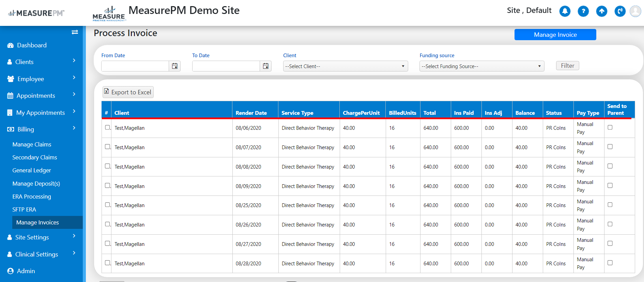
Task: Open the user profile avatar
Action: (635, 11)
